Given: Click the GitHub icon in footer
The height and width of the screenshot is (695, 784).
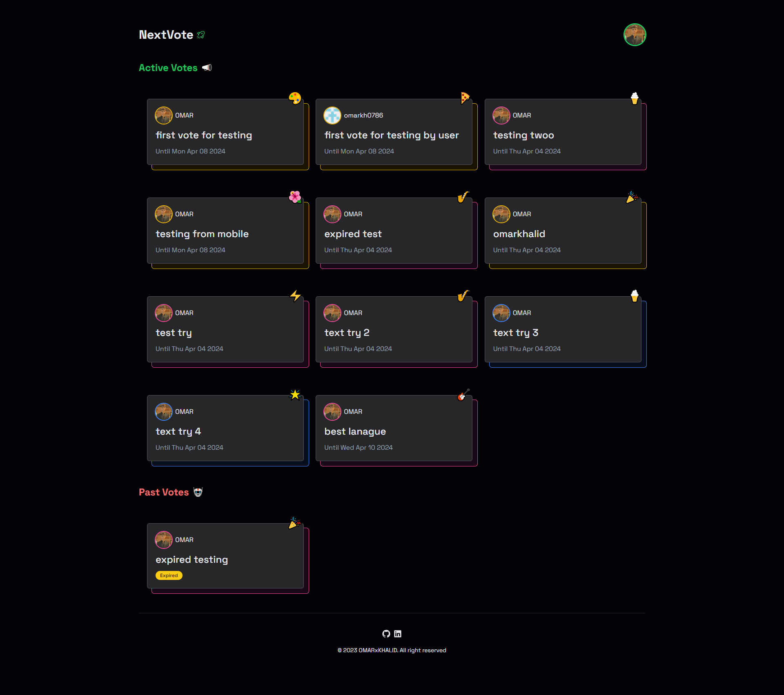Looking at the screenshot, I should click(386, 634).
